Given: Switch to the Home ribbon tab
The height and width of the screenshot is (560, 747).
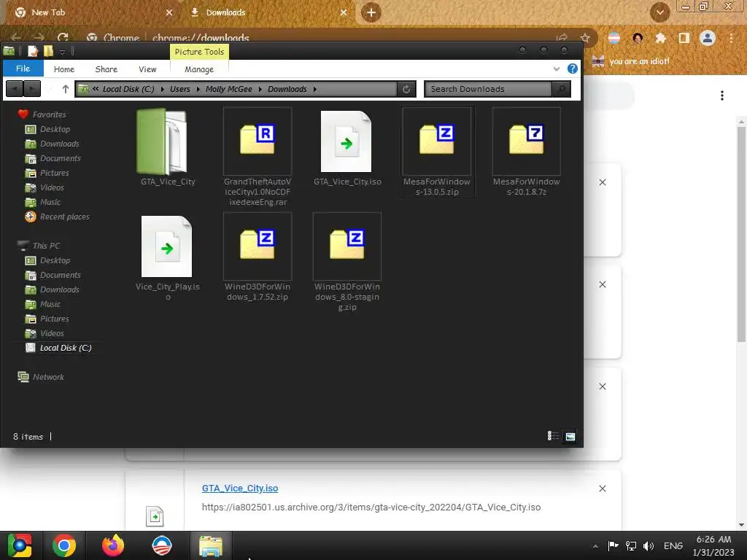Looking at the screenshot, I should pos(64,69).
